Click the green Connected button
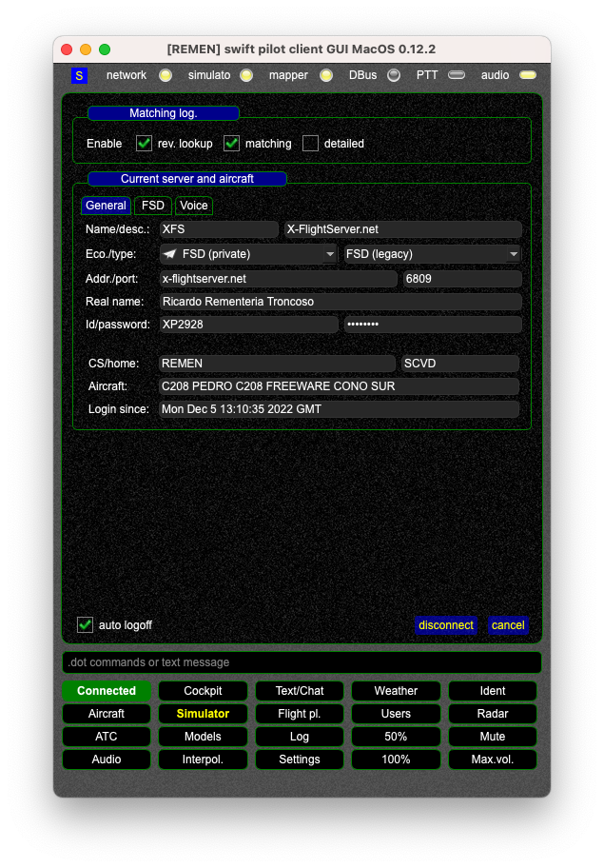Screen dimensions: 604x868 click(107, 691)
